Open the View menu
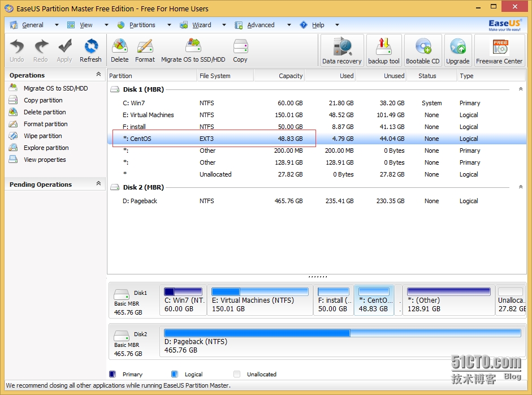The height and width of the screenshot is (395, 532). click(86, 25)
